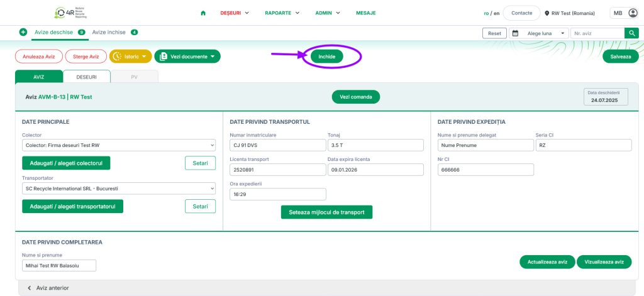Switch language to en

(x=497, y=13)
